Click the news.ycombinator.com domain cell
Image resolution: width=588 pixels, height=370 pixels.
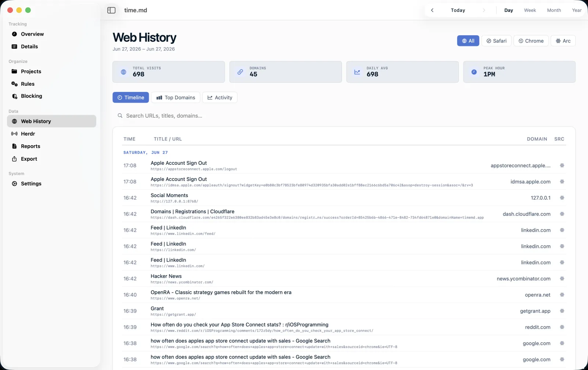coord(524,279)
